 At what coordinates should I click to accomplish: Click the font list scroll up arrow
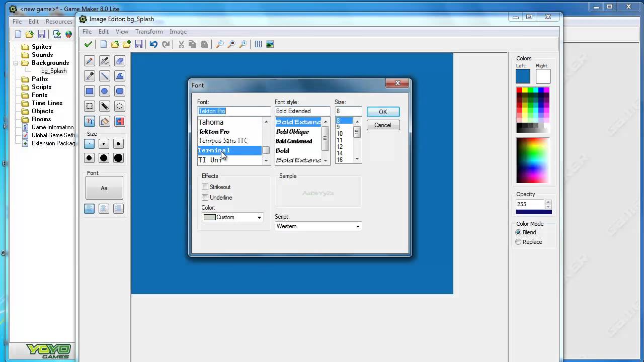click(x=266, y=122)
